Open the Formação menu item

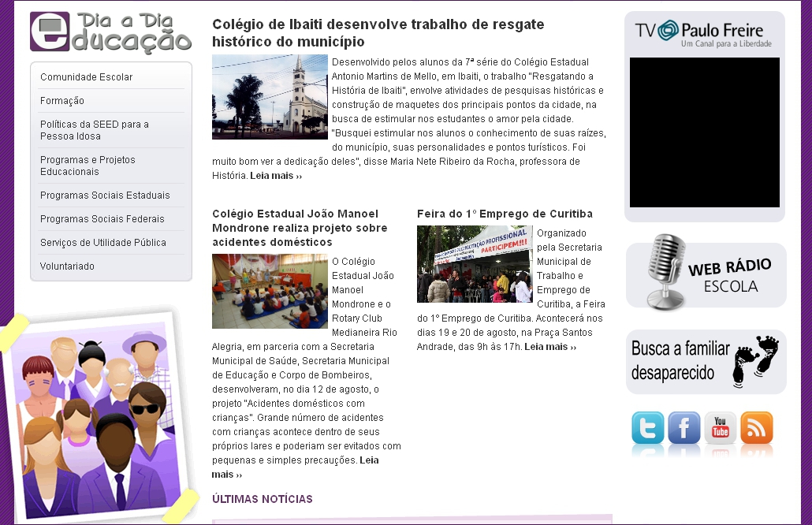pos(62,101)
